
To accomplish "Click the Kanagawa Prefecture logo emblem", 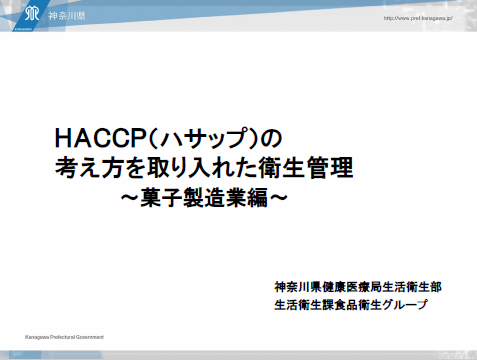I will click(32, 14).
